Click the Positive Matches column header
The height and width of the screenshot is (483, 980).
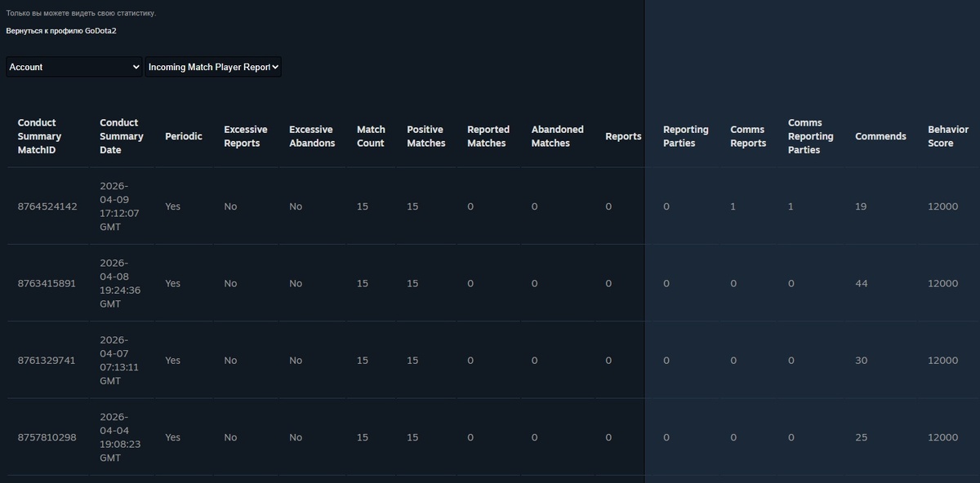coord(426,136)
